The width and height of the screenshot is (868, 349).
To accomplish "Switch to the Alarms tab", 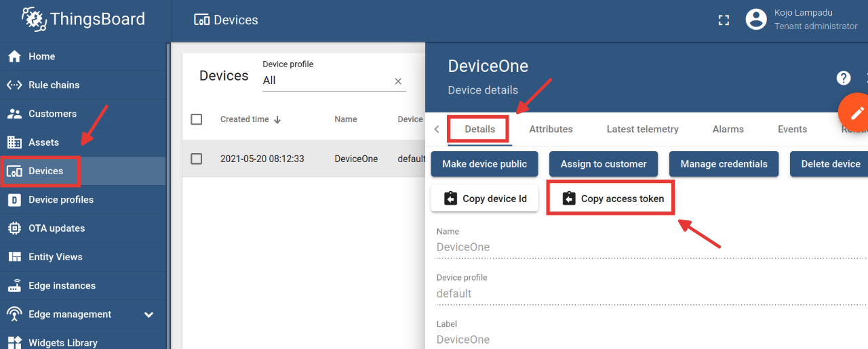I will click(x=728, y=129).
